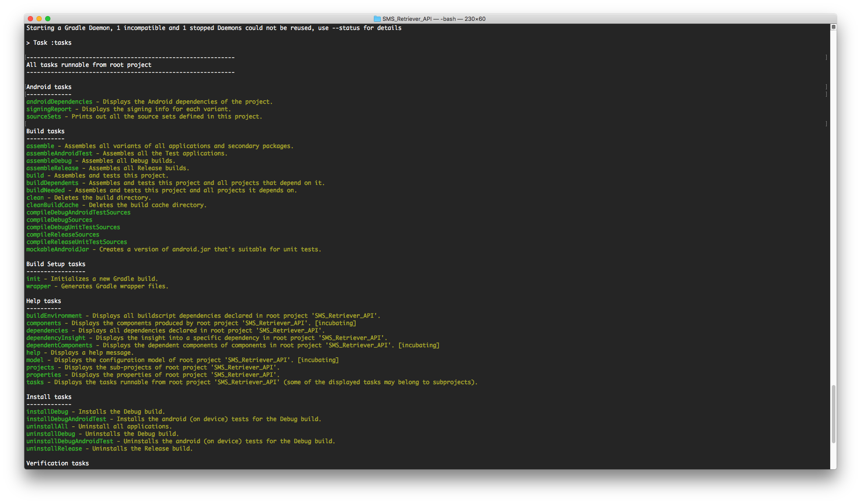Click the 'compileDebugAndroidTestSources' line

[79, 212]
